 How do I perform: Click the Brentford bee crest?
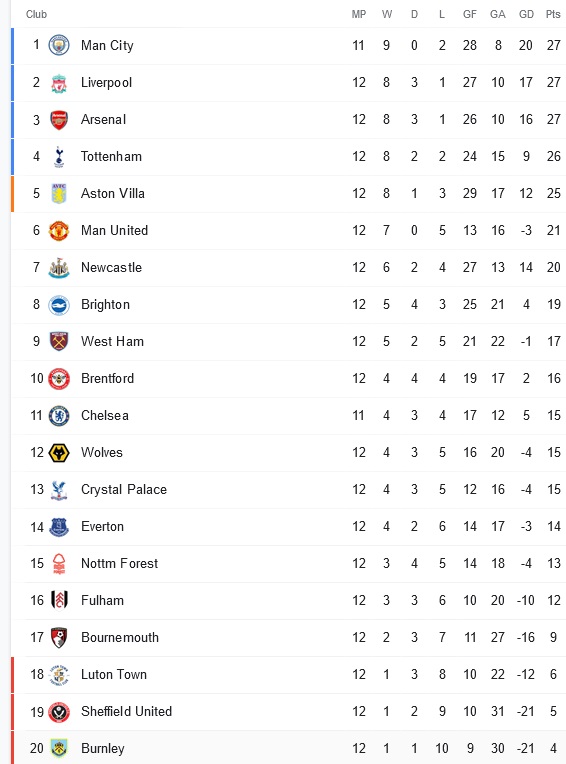point(59,379)
